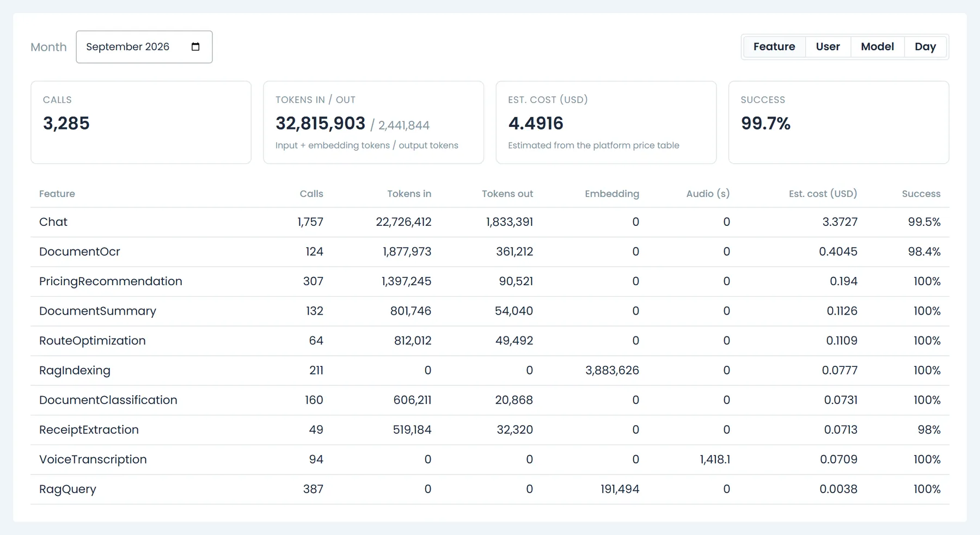980x535 pixels.
Task: Select the Embedding column header
Action: (612, 194)
